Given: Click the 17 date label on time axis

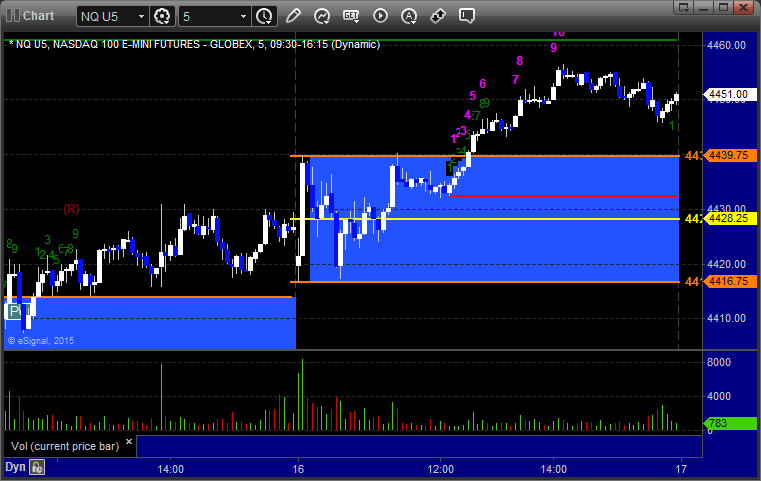Looking at the screenshot, I should click(681, 469).
